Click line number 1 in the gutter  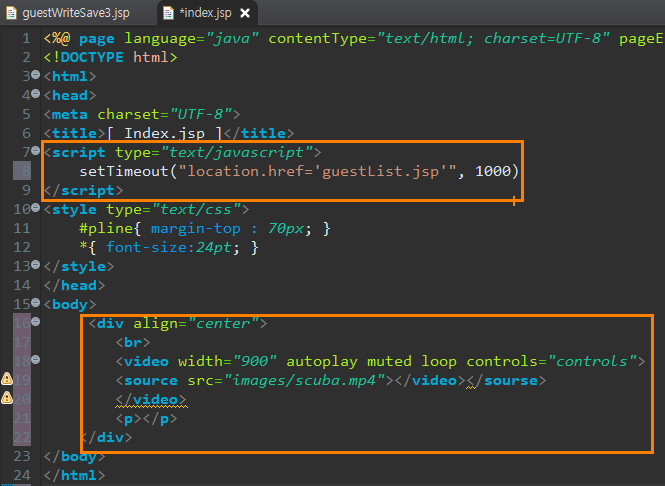[x=26, y=39]
